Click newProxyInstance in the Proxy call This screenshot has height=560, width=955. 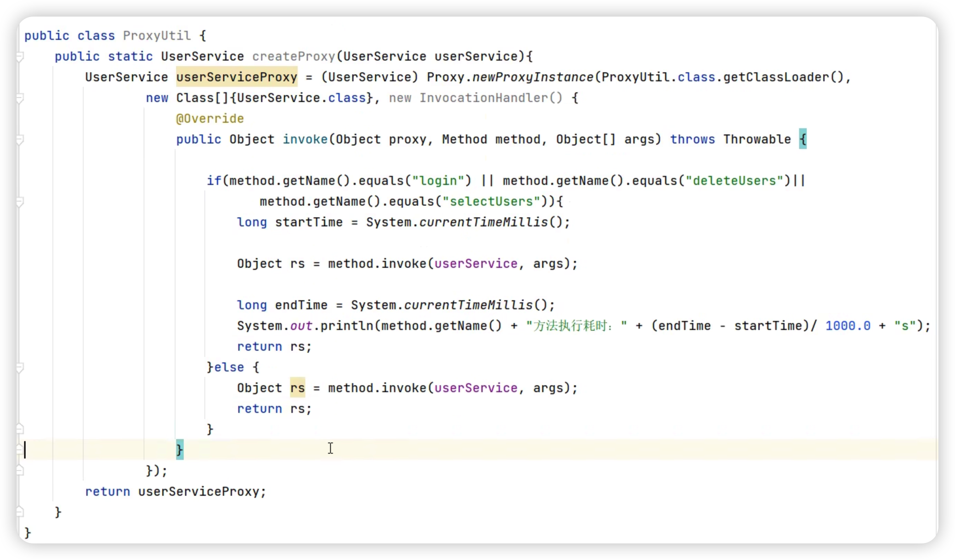(x=533, y=77)
